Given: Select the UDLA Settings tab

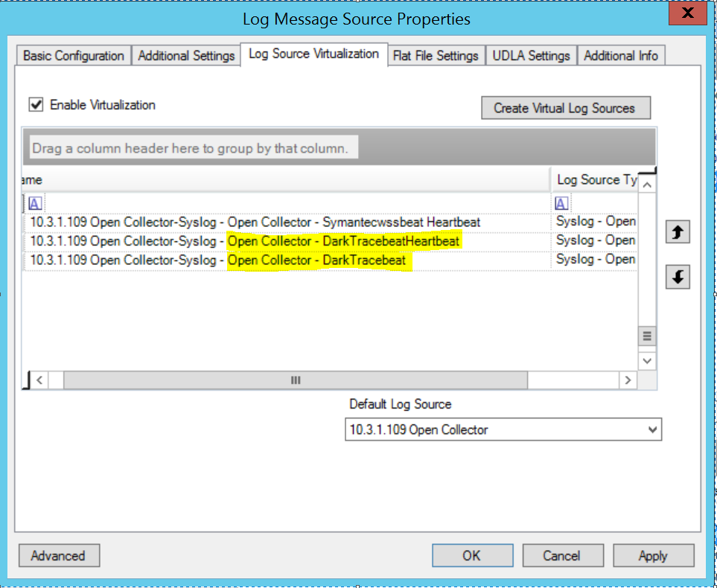Looking at the screenshot, I should 531,56.
